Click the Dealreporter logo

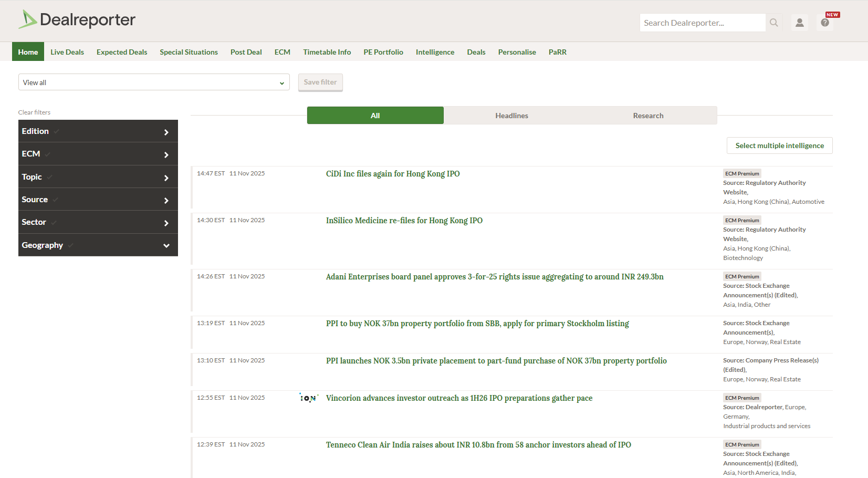click(77, 20)
